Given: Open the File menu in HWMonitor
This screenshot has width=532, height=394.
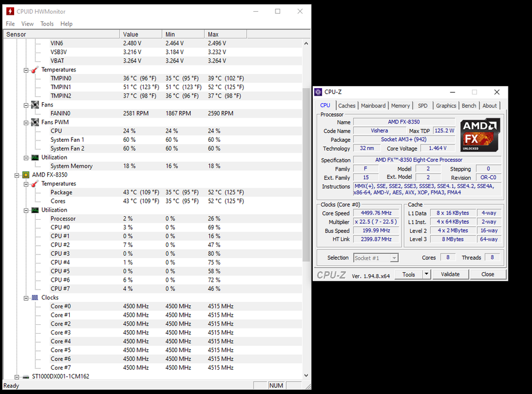Looking at the screenshot, I should (10, 24).
